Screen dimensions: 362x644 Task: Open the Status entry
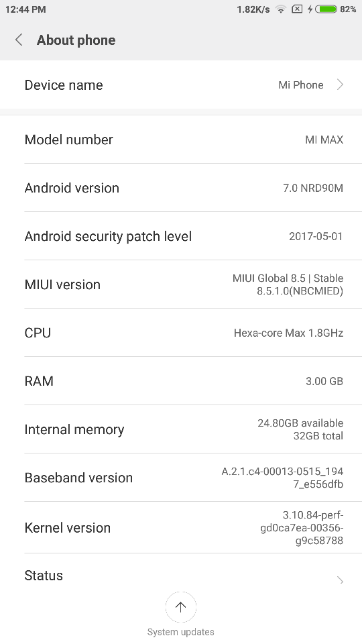tap(181, 576)
